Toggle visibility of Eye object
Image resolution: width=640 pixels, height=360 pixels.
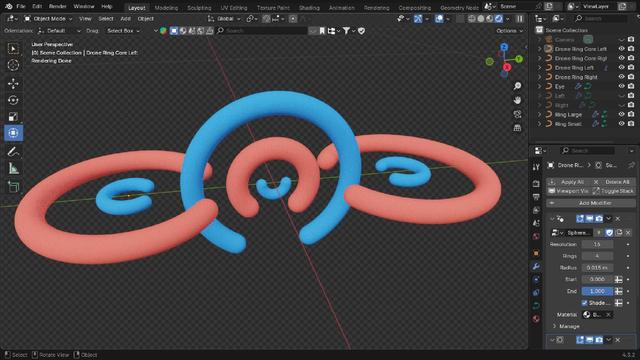click(x=621, y=86)
